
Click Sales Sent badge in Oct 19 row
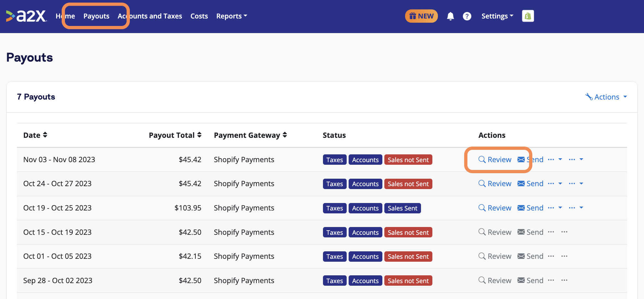tap(402, 208)
